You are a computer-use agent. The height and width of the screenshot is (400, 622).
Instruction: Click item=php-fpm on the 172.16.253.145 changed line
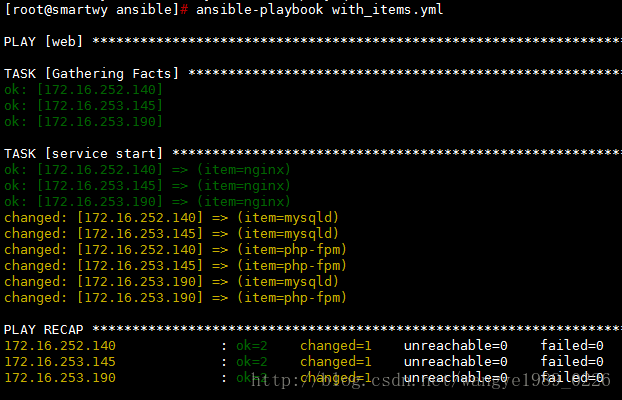coord(291,265)
